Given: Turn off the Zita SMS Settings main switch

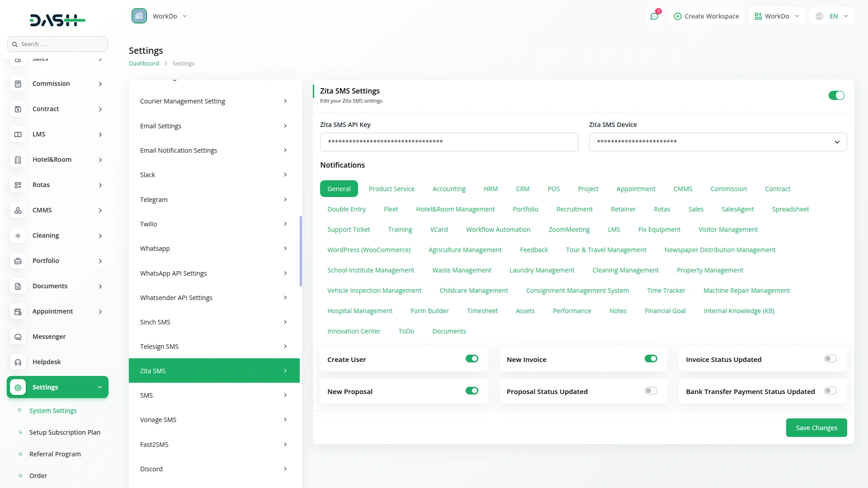Looking at the screenshot, I should tap(836, 95).
